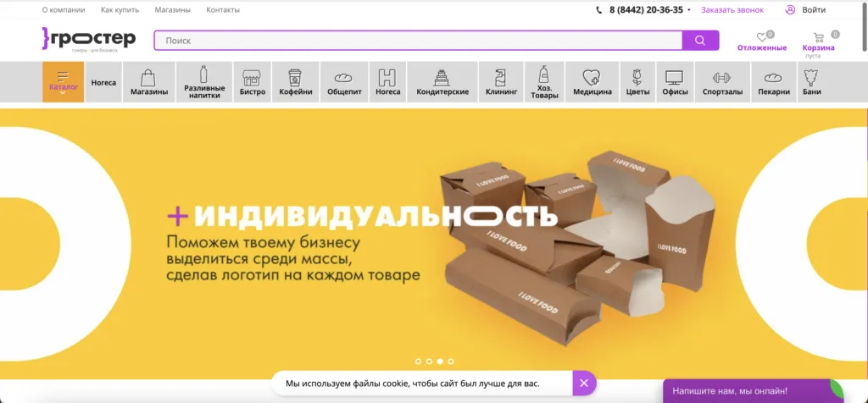Image resolution: width=868 pixels, height=403 pixels.
Task: Select the Магазины shopping bag icon
Action: coord(148,77)
